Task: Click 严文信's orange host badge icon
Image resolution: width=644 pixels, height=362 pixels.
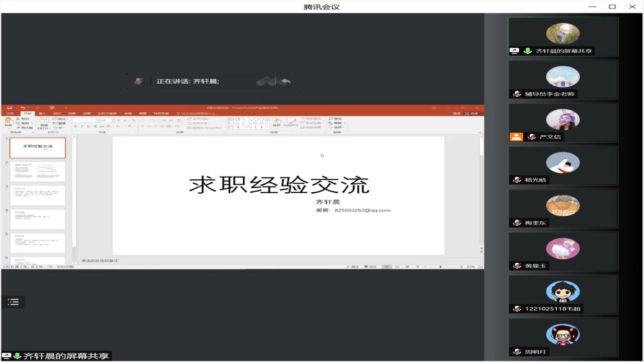Action: click(516, 137)
